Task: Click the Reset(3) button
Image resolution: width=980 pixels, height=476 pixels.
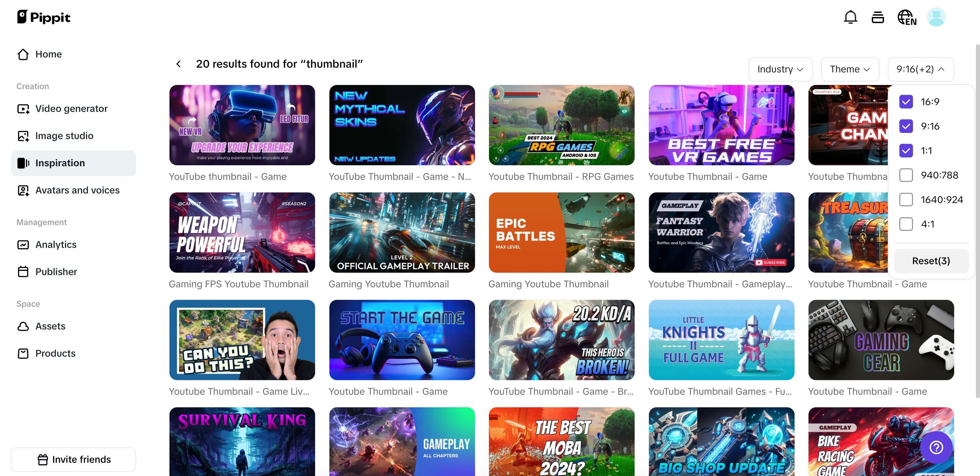Action: click(931, 261)
